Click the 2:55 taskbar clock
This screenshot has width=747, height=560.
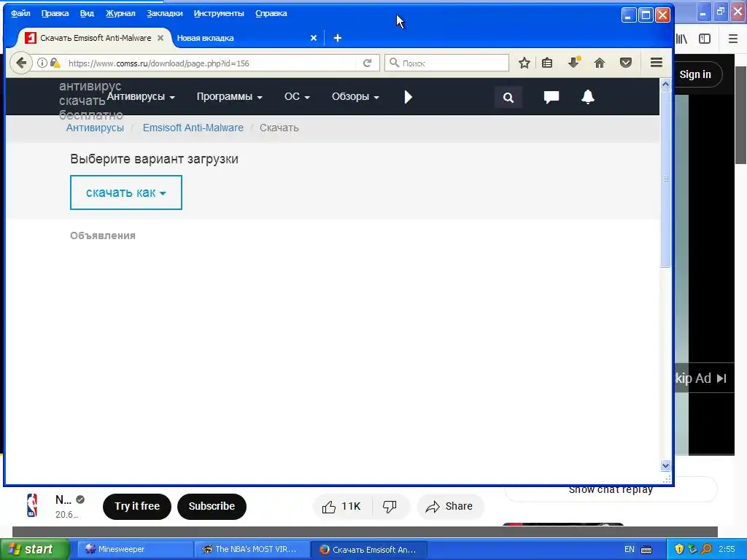pyautogui.click(x=727, y=549)
